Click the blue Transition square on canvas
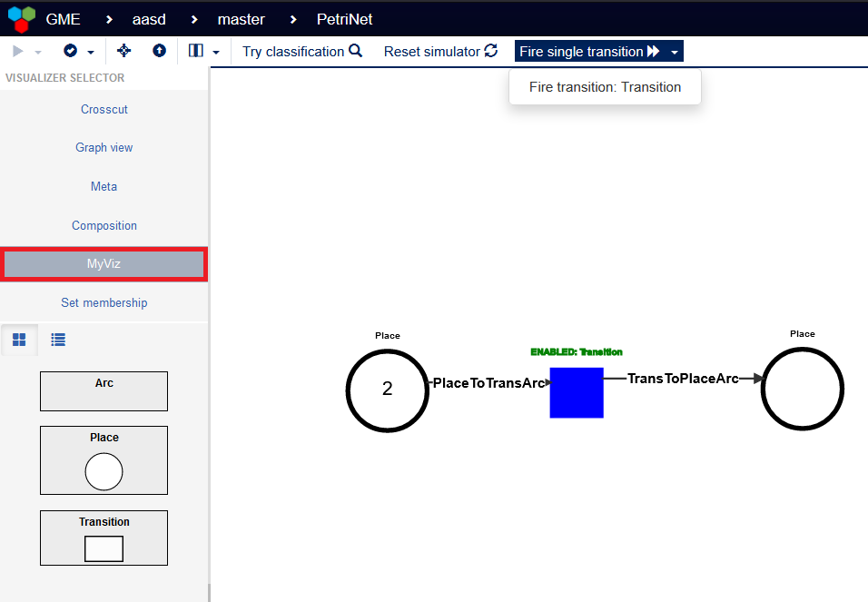The height and width of the screenshot is (602, 868). pos(576,392)
